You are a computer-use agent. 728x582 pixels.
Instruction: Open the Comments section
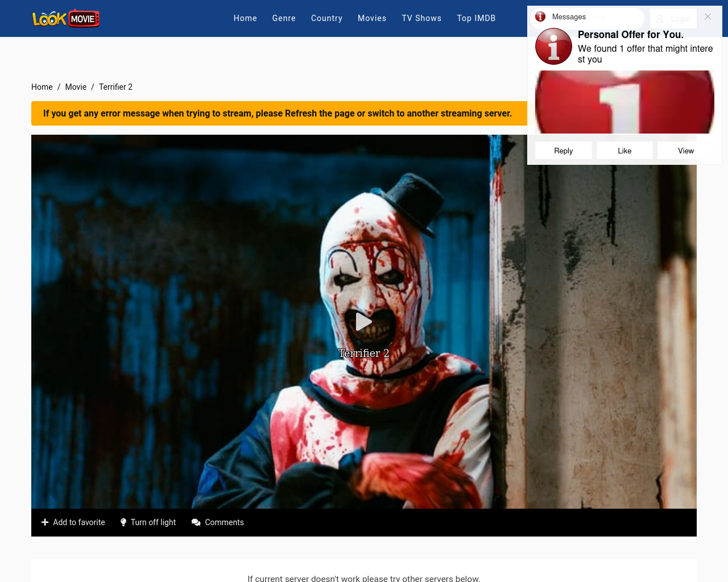(x=218, y=522)
